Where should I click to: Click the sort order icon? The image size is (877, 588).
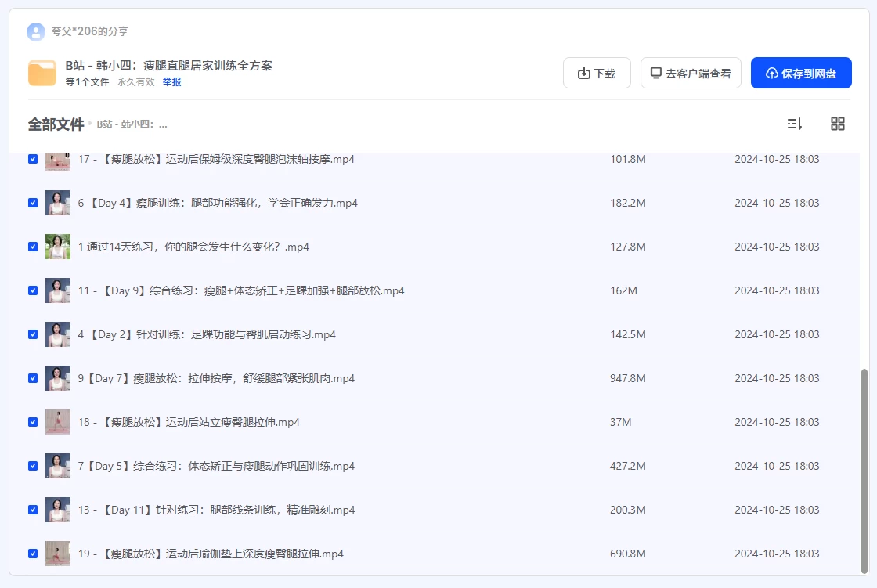coord(794,124)
